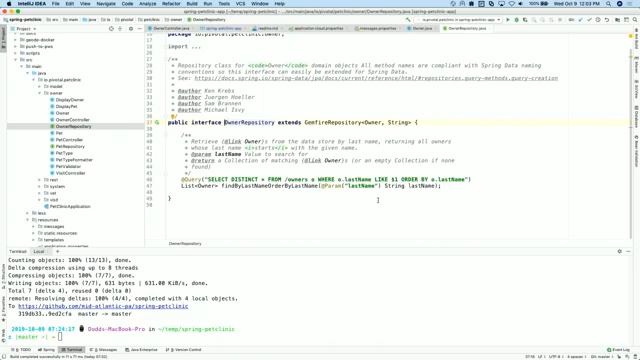Switch to the messages.properties editor tab

tap(378, 29)
